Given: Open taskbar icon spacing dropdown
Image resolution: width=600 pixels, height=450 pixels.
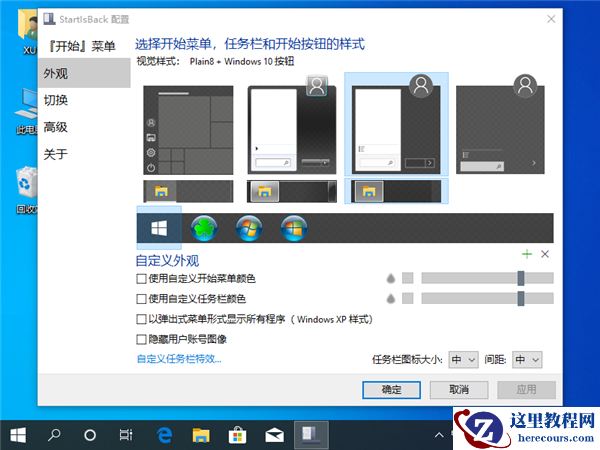Looking at the screenshot, I should 527,360.
